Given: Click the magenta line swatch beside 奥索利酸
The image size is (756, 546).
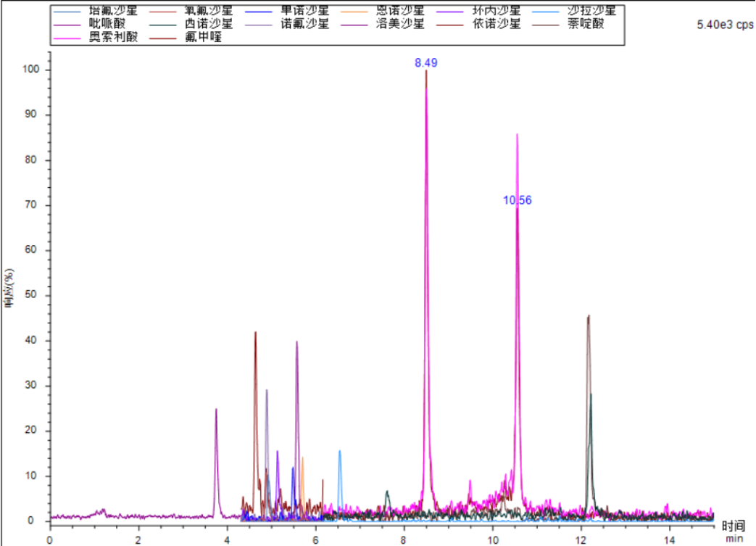Looking at the screenshot, I should point(69,38).
